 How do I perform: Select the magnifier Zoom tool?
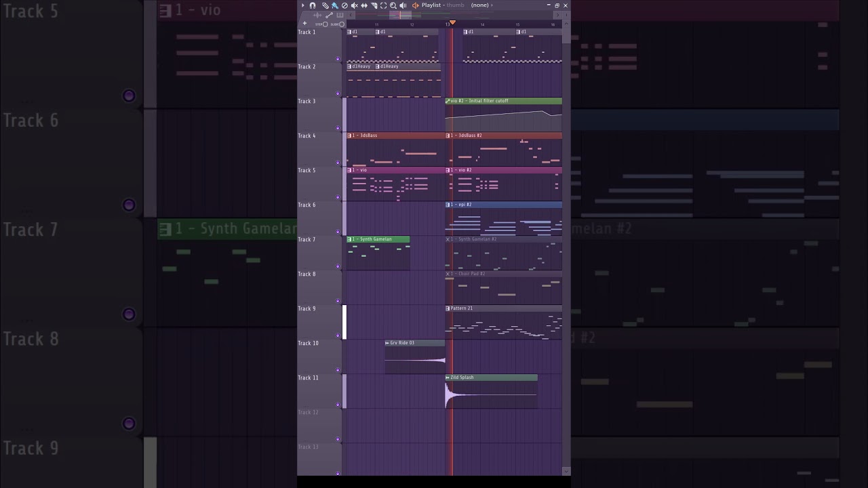[x=393, y=5]
